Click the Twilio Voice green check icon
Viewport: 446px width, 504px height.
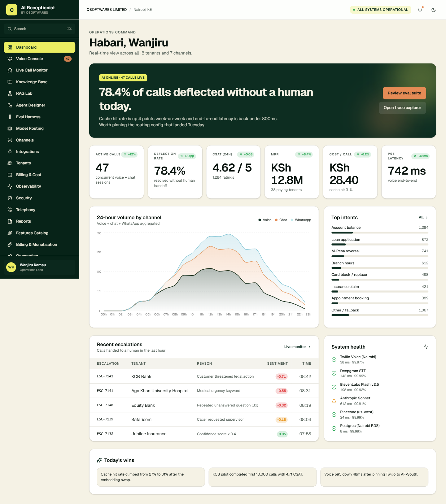coord(334,359)
